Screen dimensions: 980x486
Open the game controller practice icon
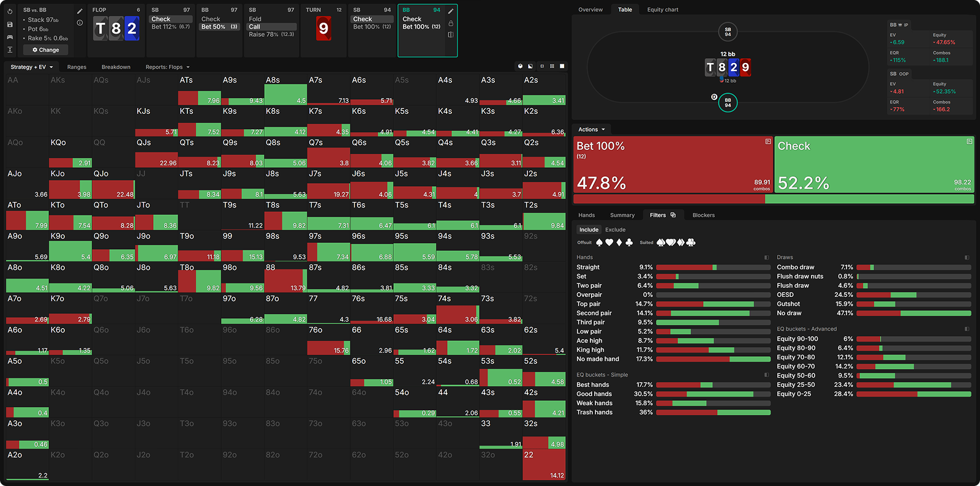pos(10,37)
